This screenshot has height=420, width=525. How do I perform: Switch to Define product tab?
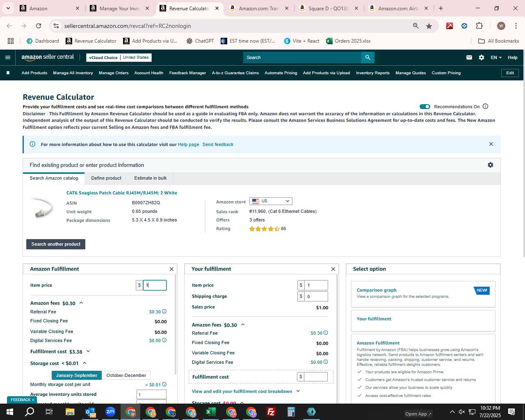(106, 178)
